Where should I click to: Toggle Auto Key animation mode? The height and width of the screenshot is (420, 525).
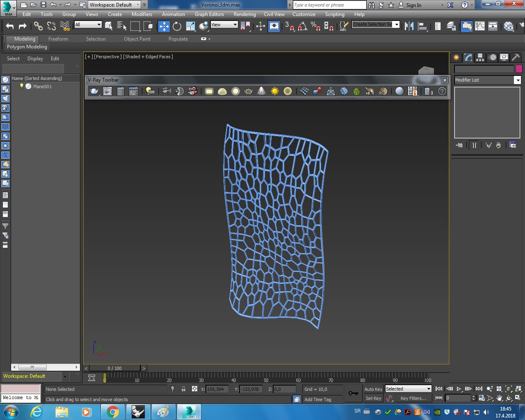click(x=373, y=389)
